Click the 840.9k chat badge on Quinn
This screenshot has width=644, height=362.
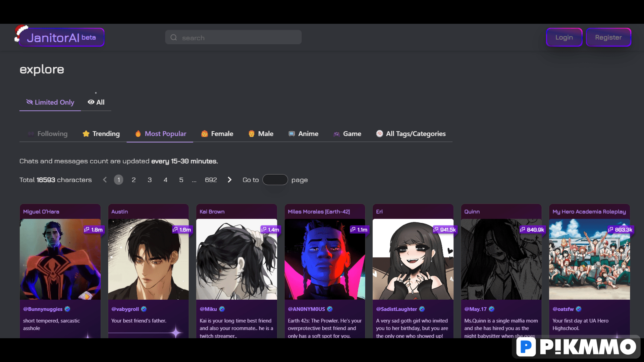tap(532, 230)
